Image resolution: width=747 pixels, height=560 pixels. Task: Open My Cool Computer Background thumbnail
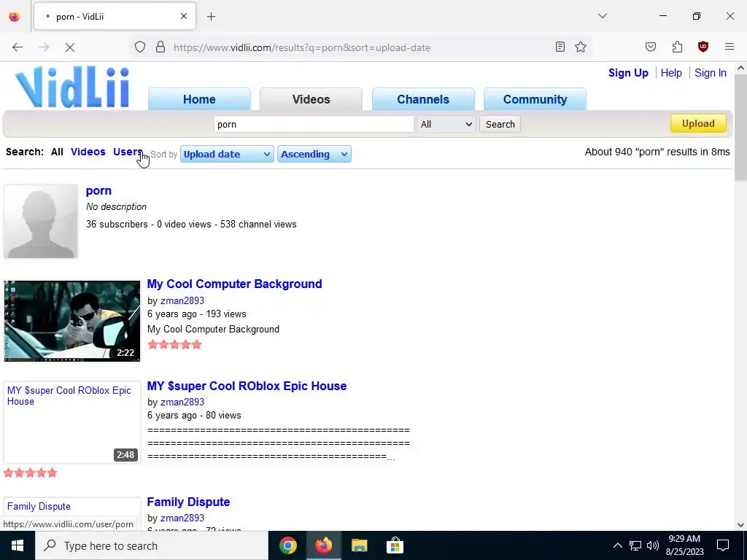72,321
